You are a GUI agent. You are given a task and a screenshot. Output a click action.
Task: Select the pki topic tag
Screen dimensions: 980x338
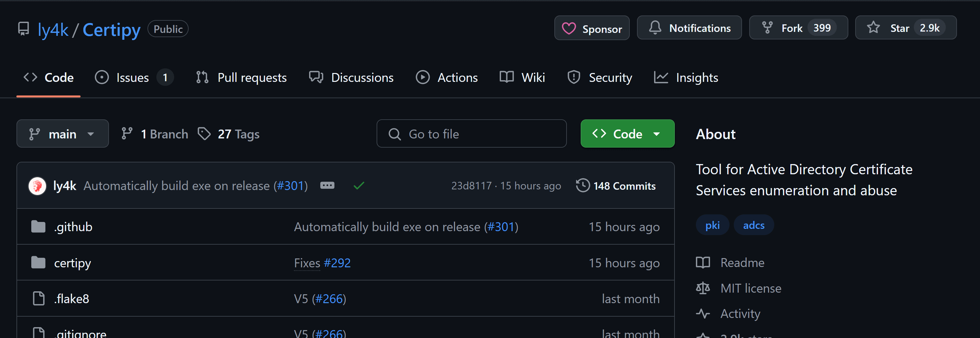coord(712,225)
